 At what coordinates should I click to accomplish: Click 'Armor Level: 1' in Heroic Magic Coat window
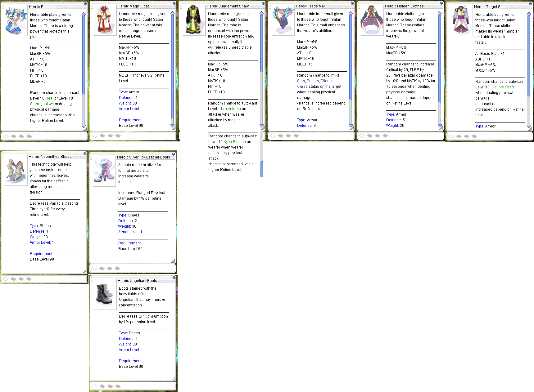[x=131, y=109]
